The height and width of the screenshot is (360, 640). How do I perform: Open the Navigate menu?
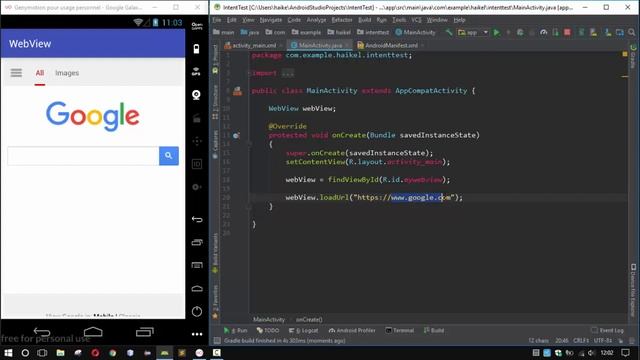271,20
